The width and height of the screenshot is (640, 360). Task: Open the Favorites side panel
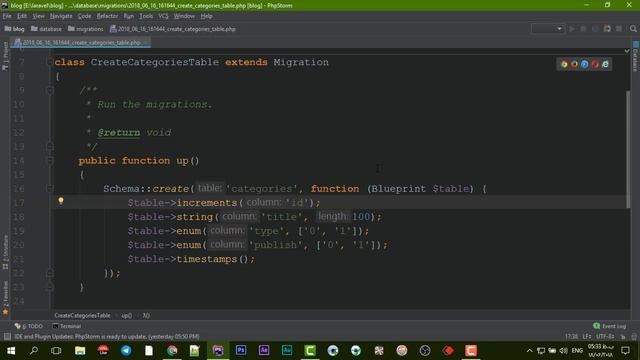click(x=5, y=298)
